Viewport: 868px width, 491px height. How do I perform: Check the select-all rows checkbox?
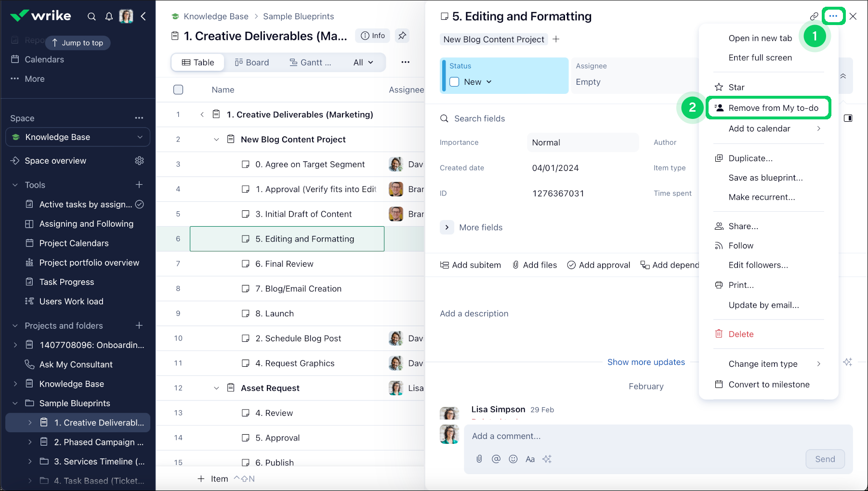click(x=178, y=90)
